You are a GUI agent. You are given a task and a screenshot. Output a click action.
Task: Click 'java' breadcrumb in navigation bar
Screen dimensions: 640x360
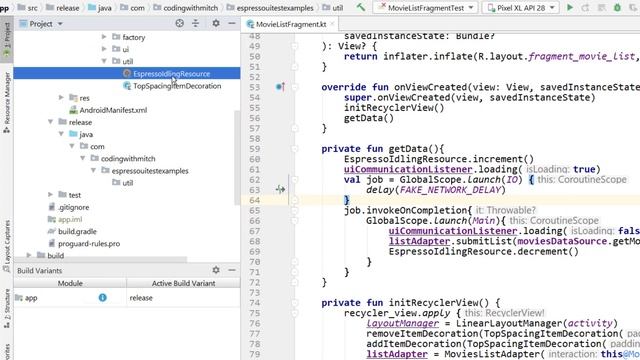coord(105,7)
